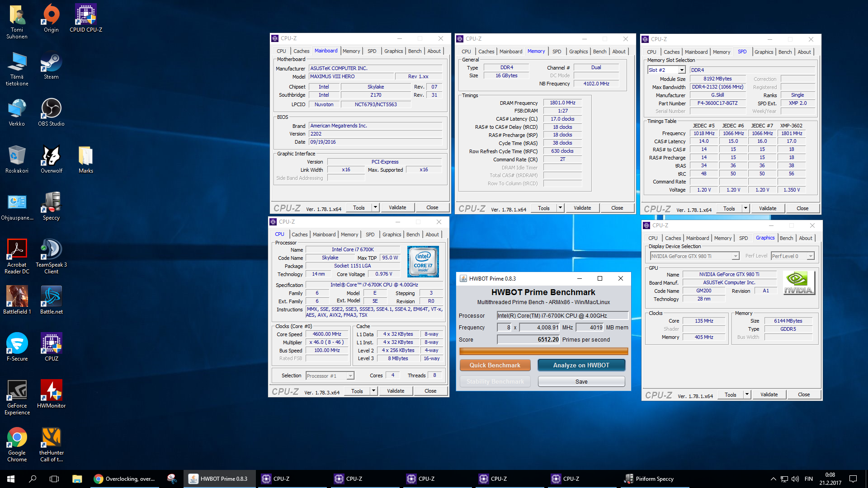Click the Processor name field in HWBOT Prime

point(562,315)
